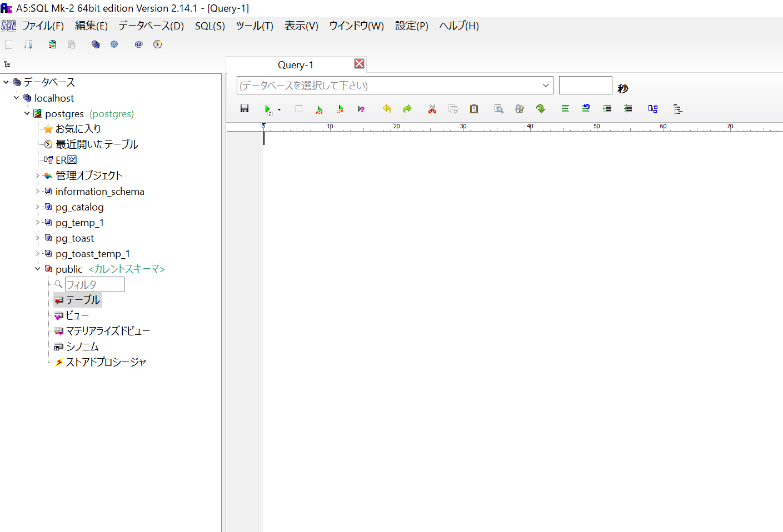Collapse the localhost node
The height and width of the screenshot is (532, 783).
(17, 98)
